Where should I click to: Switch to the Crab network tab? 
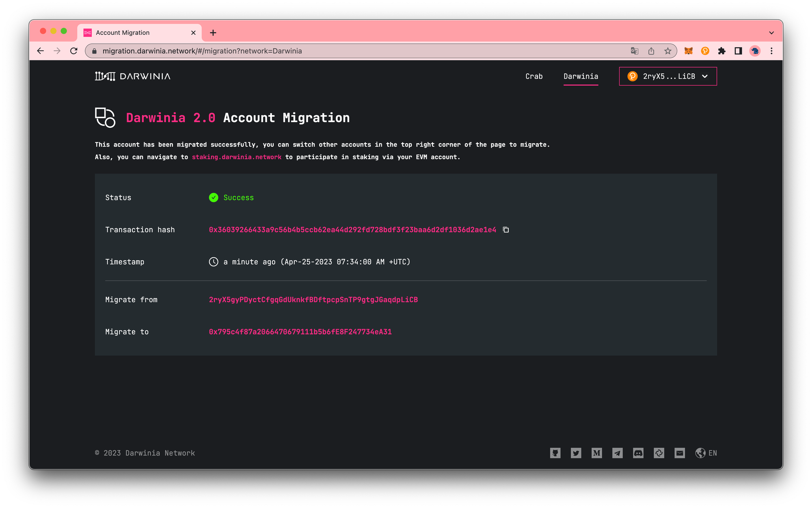[534, 76]
